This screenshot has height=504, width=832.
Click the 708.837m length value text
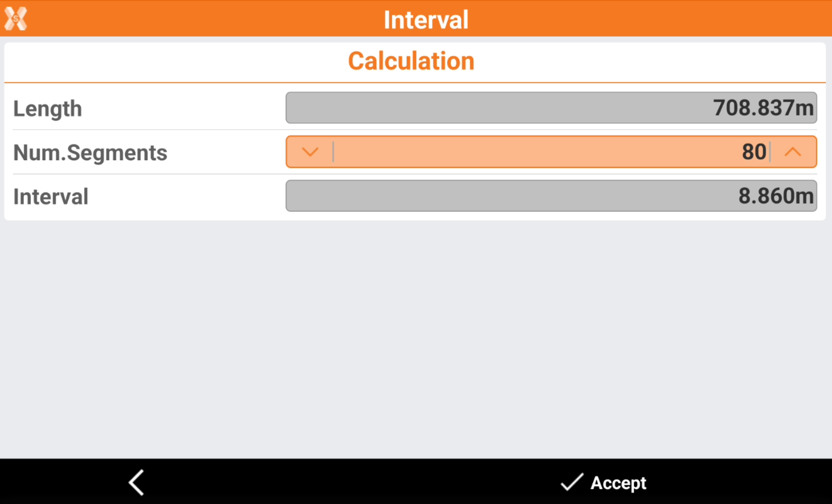(x=763, y=107)
